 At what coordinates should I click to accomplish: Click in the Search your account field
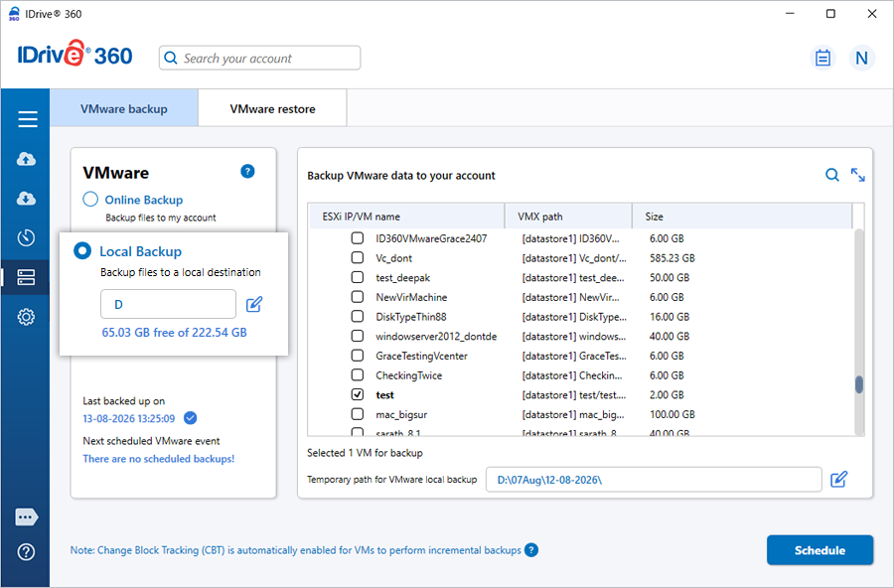pos(259,58)
